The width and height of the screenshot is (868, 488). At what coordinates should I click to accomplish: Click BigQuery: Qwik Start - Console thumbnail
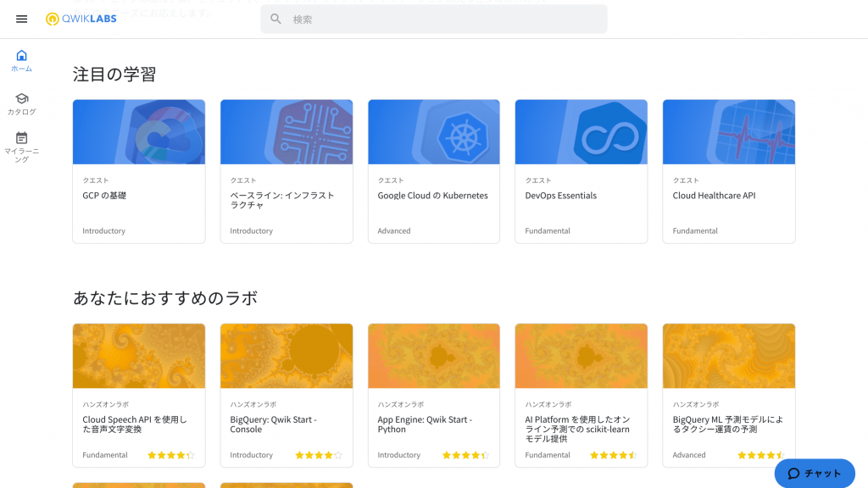(287, 357)
